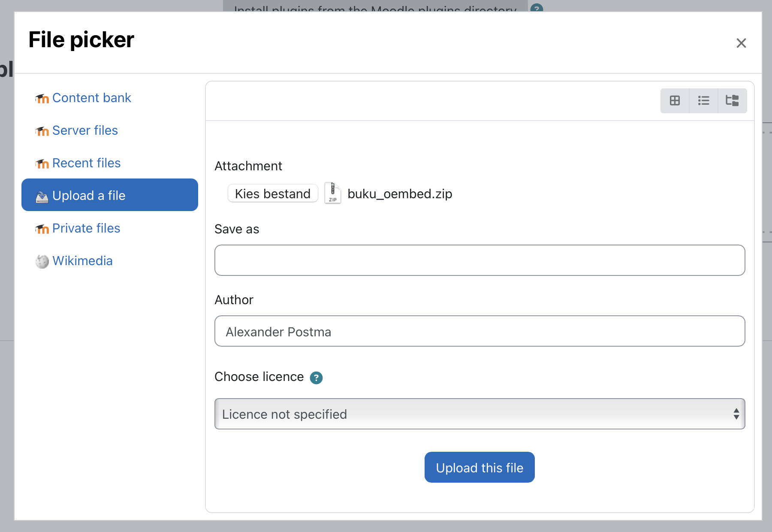
Task: Select the Private files source
Action: pyautogui.click(x=86, y=228)
